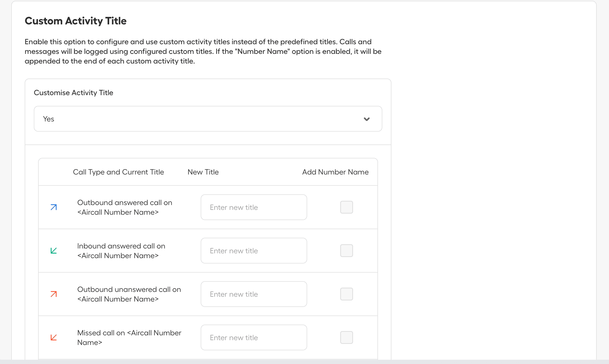Click the new title field for inbound answered calls
Image resolution: width=609 pixels, height=364 pixels.
254,251
